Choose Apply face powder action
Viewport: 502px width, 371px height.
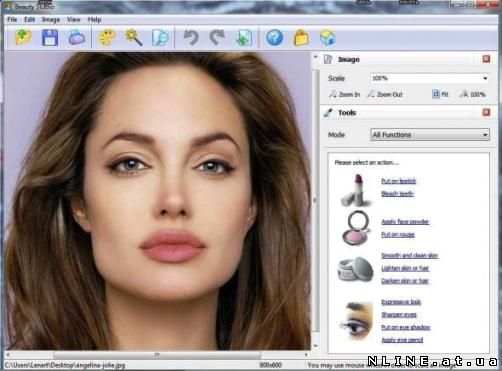tap(405, 222)
